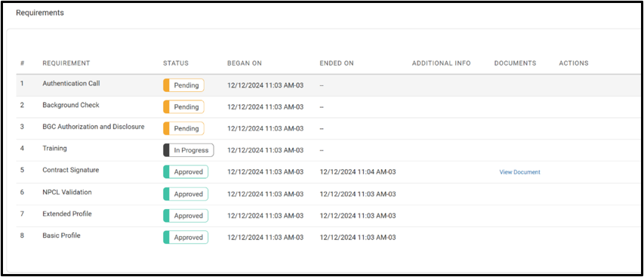
Task: Click the Documents column header
Action: coord(515,63)
